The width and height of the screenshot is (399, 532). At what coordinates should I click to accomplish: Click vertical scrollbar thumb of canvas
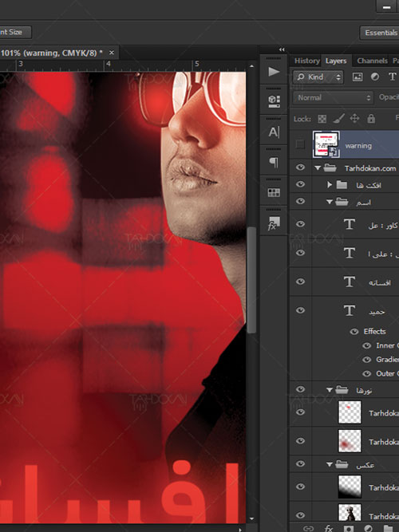[251, 280]
